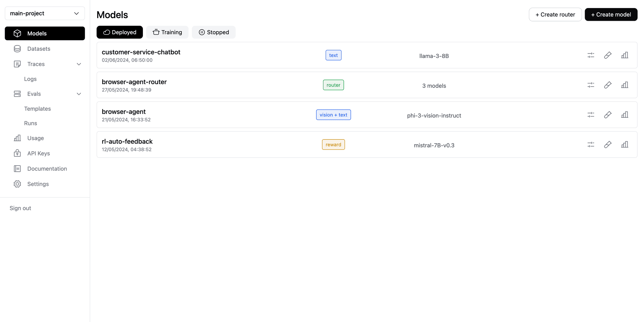Open the rl-auto-feedback model
644x322 pixels.
click(x=127, y=142)
